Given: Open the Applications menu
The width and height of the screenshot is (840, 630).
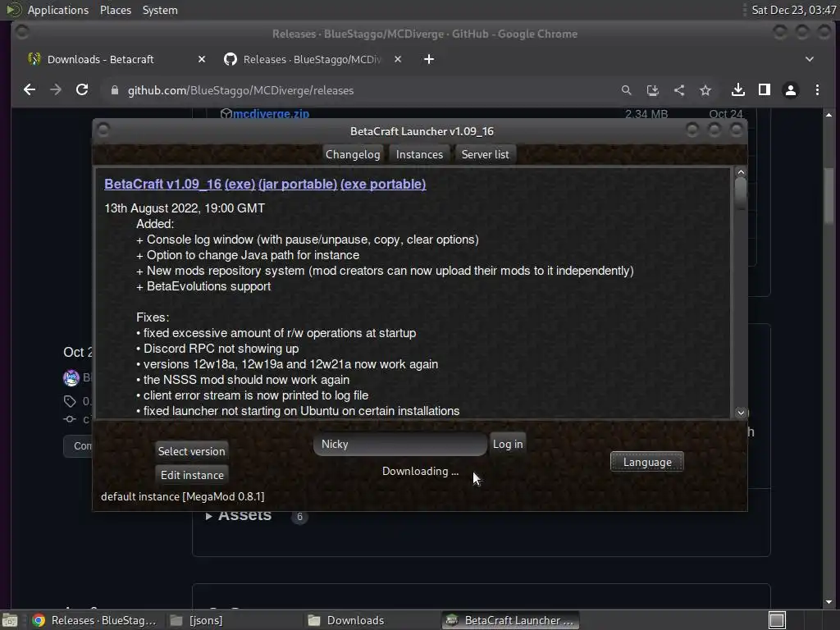Looking at the screenshot, I should (58, 10).
